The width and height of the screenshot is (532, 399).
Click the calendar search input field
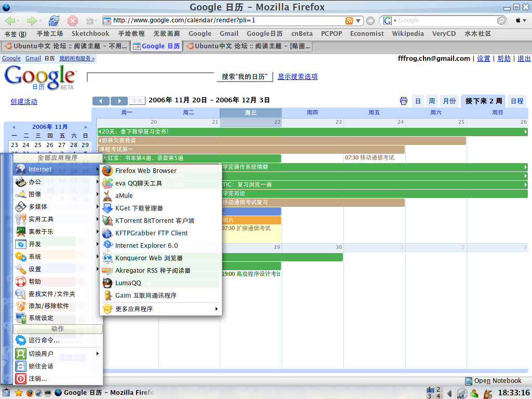point(150,77)
